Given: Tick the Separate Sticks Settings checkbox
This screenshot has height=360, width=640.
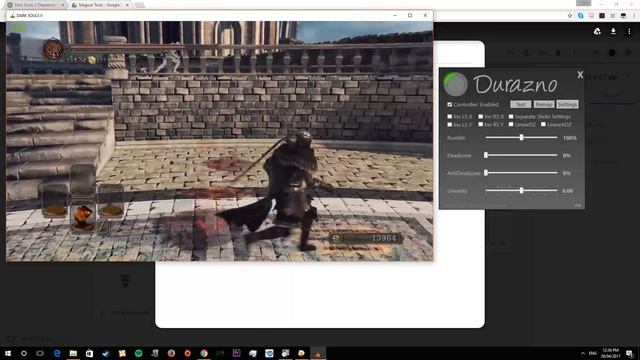Looking at the screenshot, I should [511, 117].
